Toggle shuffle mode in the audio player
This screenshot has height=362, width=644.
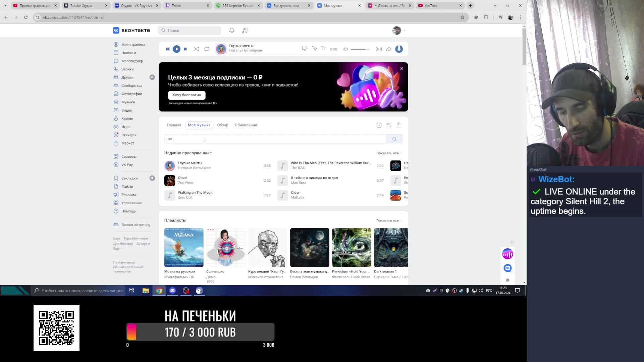tap(196, 49)
